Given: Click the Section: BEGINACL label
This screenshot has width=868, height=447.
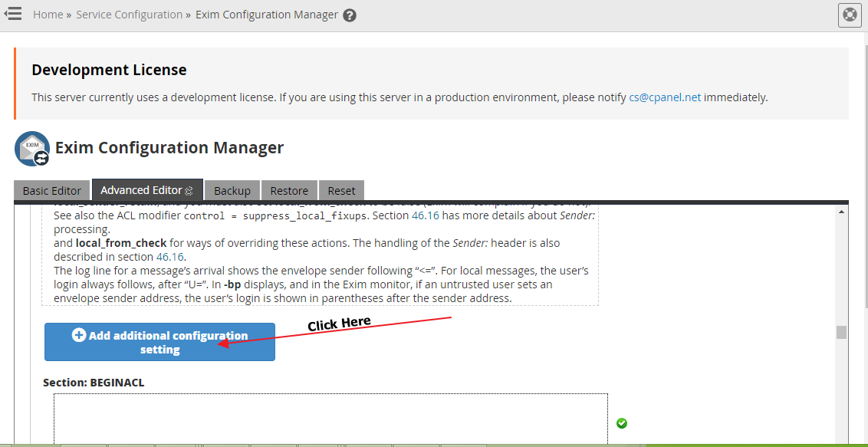Looking at the screenshot, I should (94, 383).
